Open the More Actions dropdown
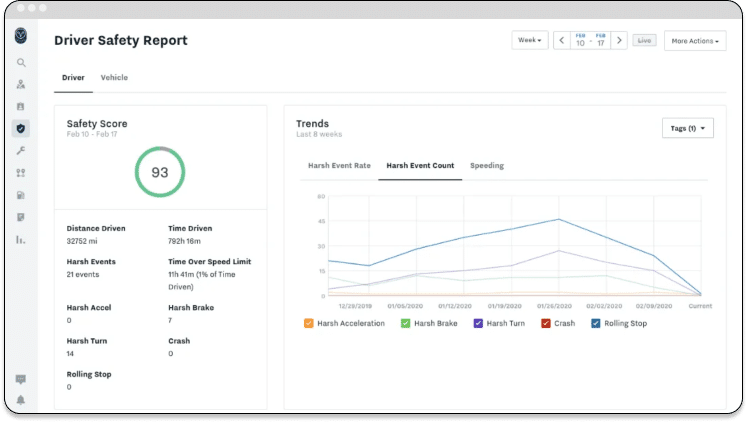 (695, 41)
